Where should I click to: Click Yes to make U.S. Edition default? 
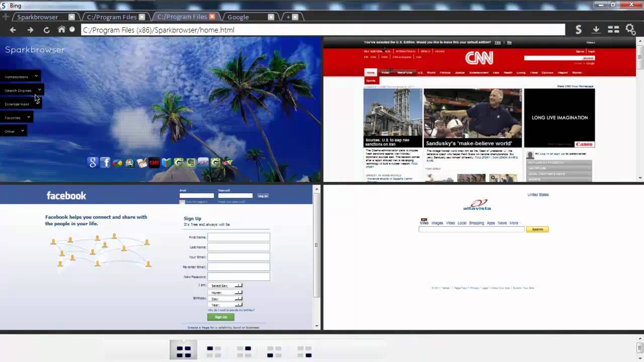pyautogui.click(x=498, y=42)
